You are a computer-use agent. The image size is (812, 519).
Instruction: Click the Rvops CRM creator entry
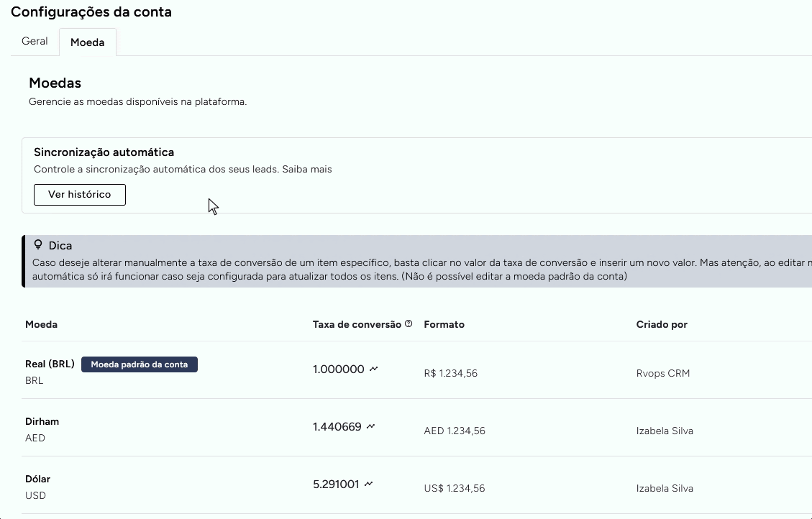663,373
